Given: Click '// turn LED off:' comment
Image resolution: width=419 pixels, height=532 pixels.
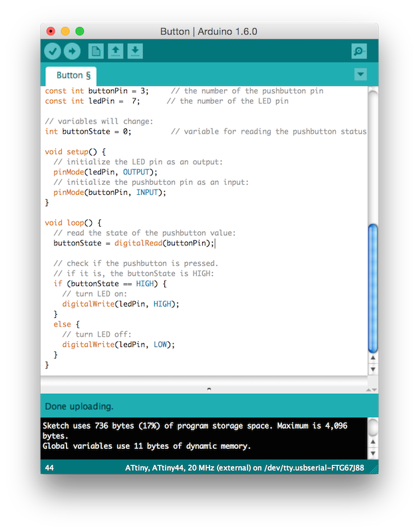Looking at the screenshot, I should pos(96,334).
